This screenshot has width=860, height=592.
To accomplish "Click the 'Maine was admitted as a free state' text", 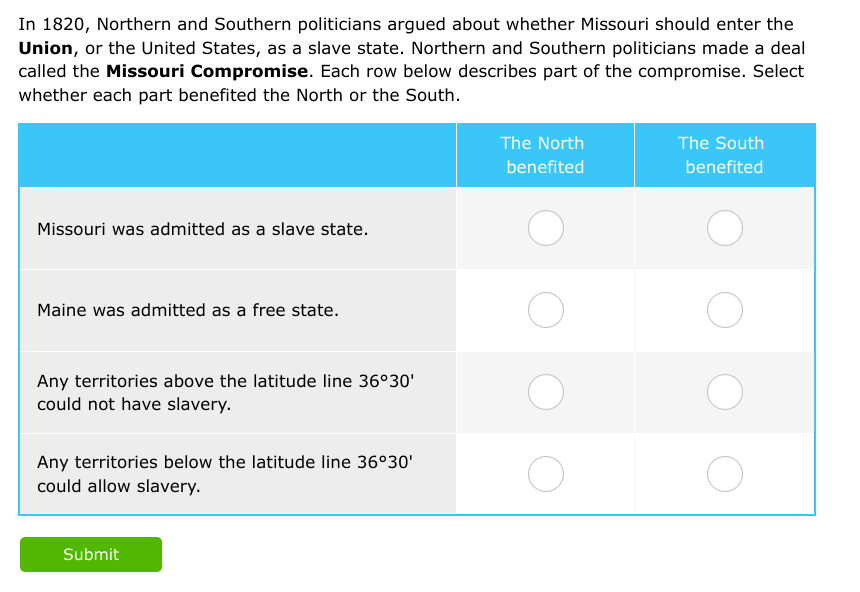I will coord(188,310).
